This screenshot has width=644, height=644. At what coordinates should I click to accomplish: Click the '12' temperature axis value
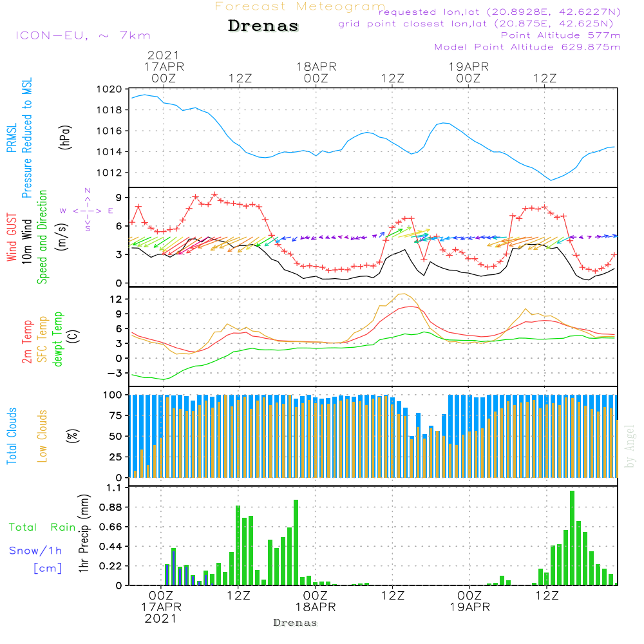click(116, 299)
